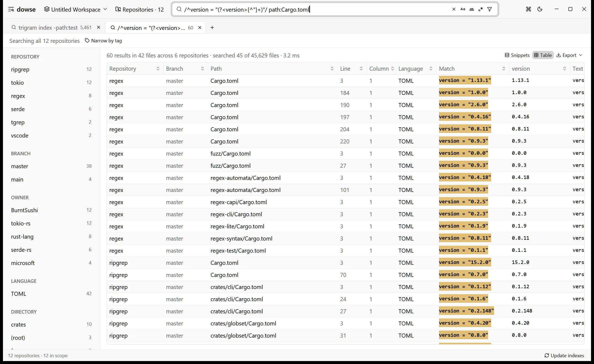The height and width of the screenshot is (364, 594).
Task: Filter by main branch facet
Action: pos(51,180)
